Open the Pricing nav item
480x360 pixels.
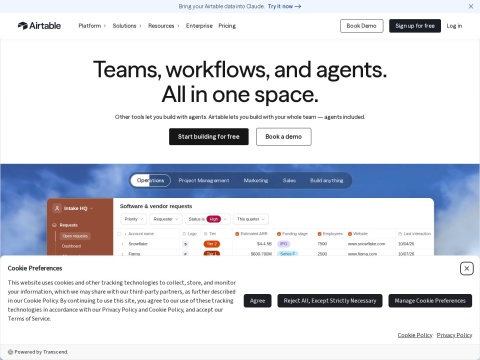[x=227, y=26]
